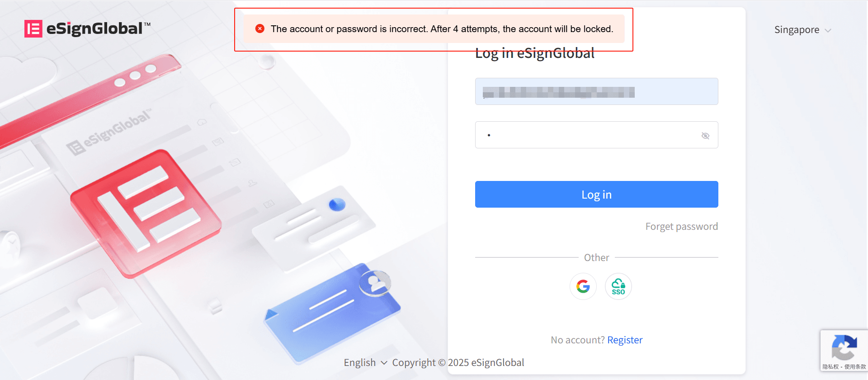Open the English language dropdown
Screen dimensions: 868x380
tap(365, 362)
